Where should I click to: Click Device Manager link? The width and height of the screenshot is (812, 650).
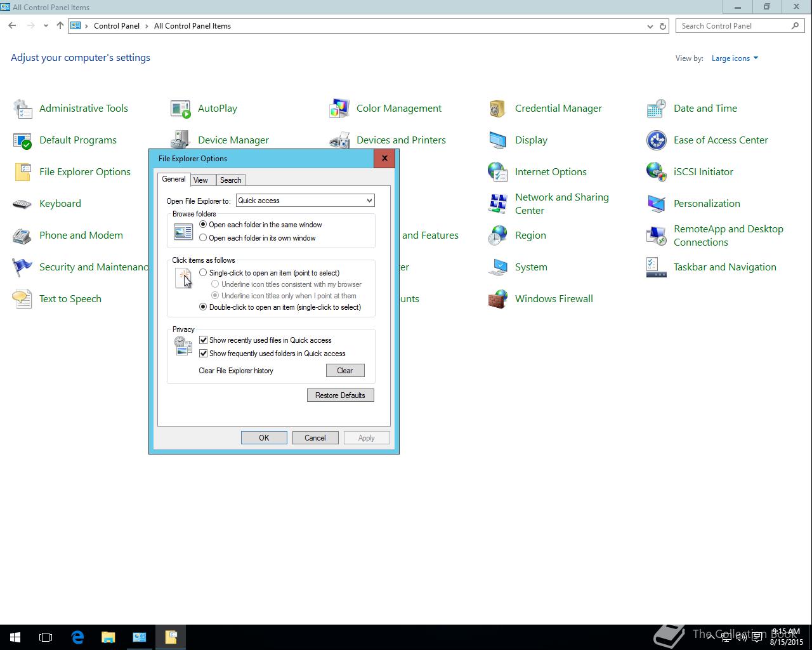233,140
